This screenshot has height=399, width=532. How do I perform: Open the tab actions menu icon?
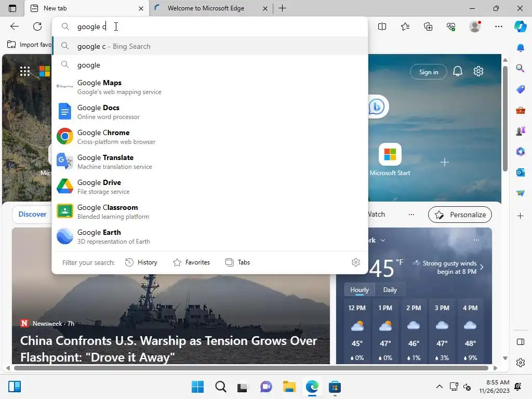coord(12,8)
